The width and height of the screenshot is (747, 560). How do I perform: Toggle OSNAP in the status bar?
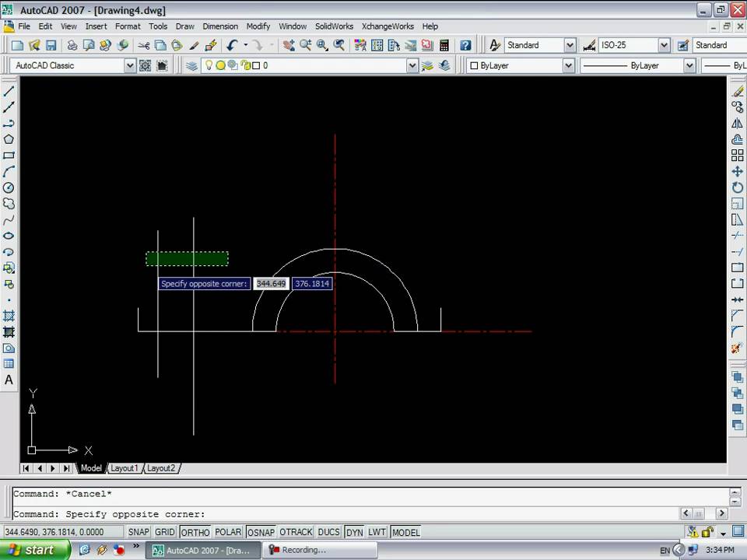click(x=261, y=532)
